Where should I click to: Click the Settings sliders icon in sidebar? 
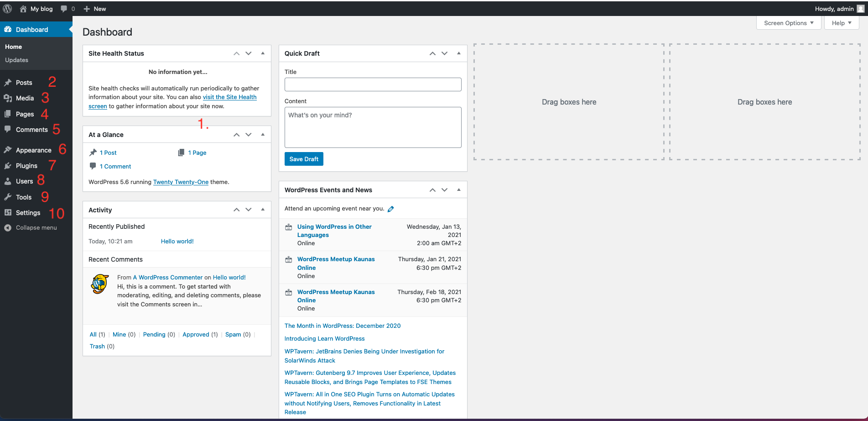tap(8, 213)
